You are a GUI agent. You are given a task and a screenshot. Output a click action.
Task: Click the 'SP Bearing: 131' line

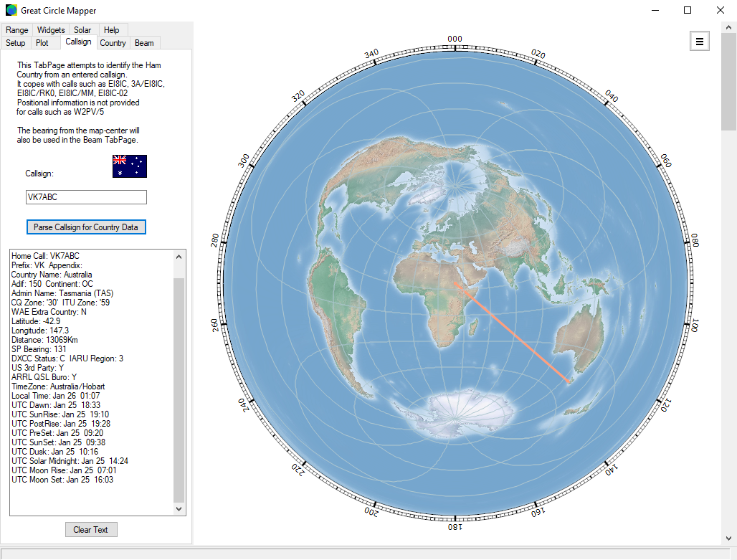coord(39,349)
